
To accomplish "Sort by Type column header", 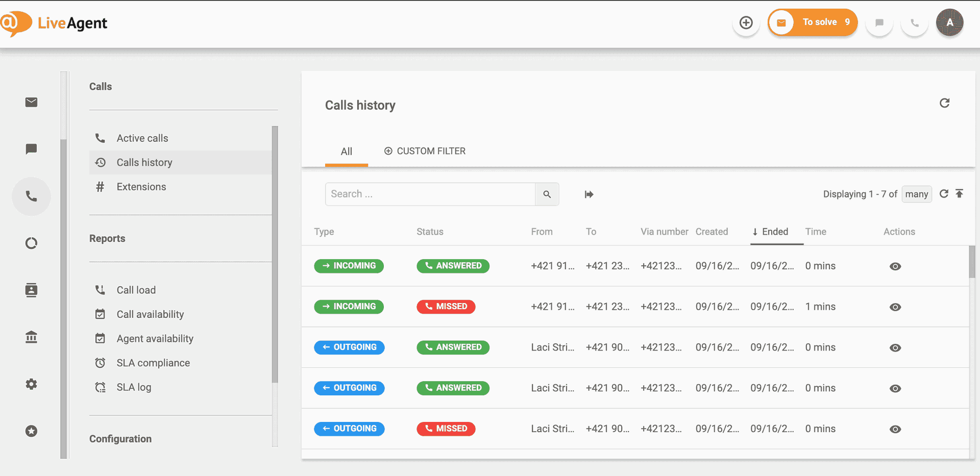I will 324,232.
